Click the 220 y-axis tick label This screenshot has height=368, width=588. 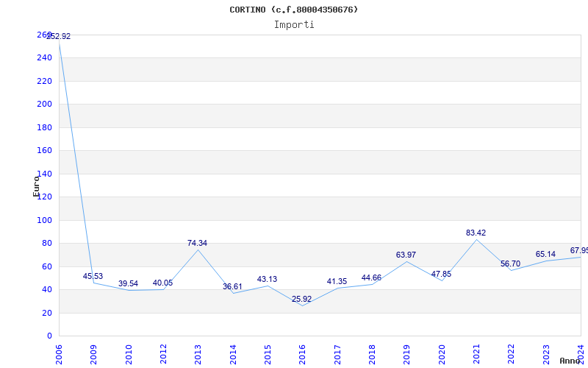click(44, 81)
